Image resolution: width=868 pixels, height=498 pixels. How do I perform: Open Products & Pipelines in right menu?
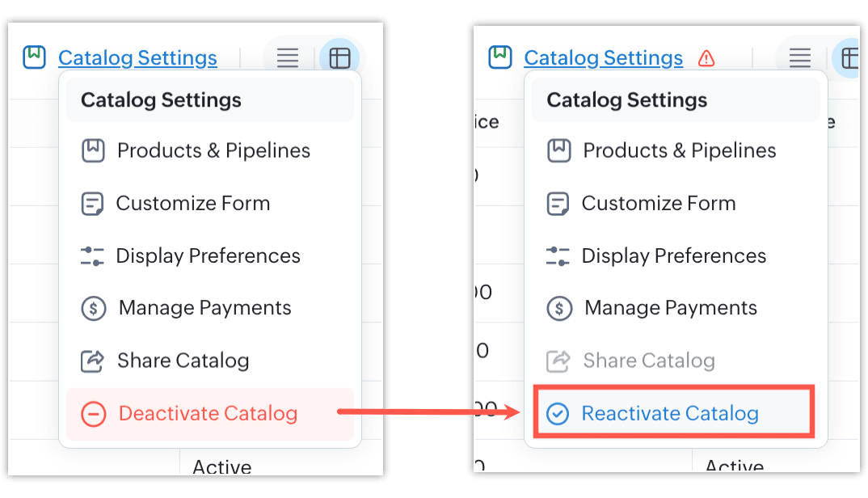(x=679, y=150)
